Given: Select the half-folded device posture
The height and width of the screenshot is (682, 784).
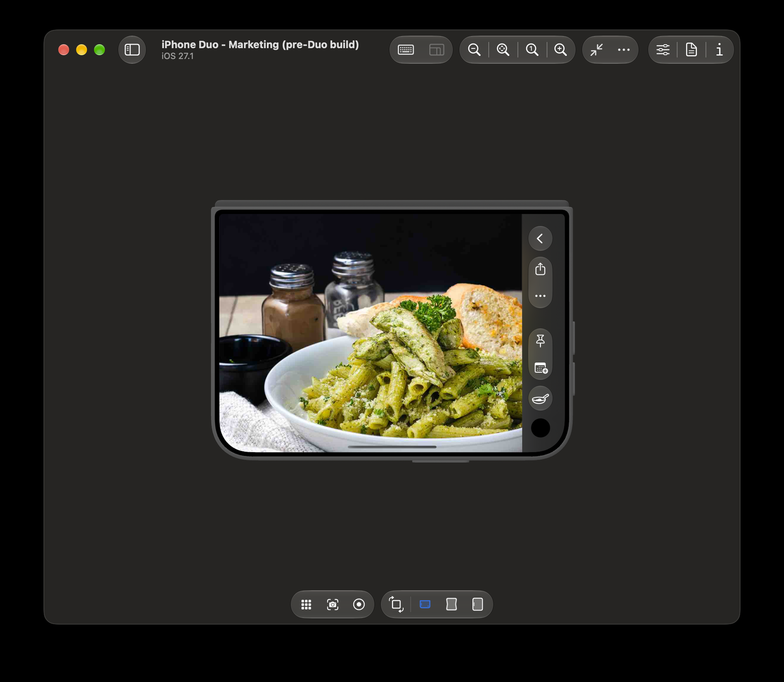Looking at the screenshot, I should click(x=451, y=605).
